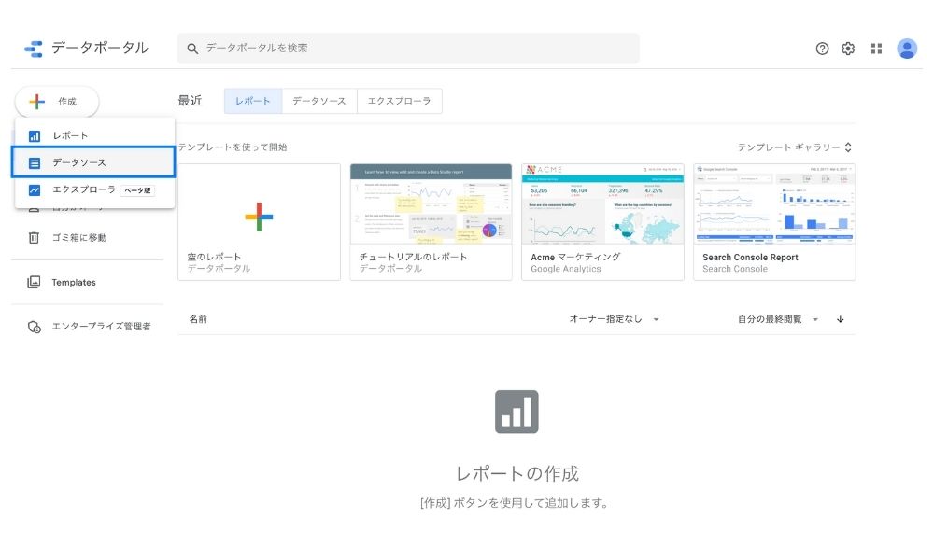Click the テンプレートを使って開始 label

233,147
